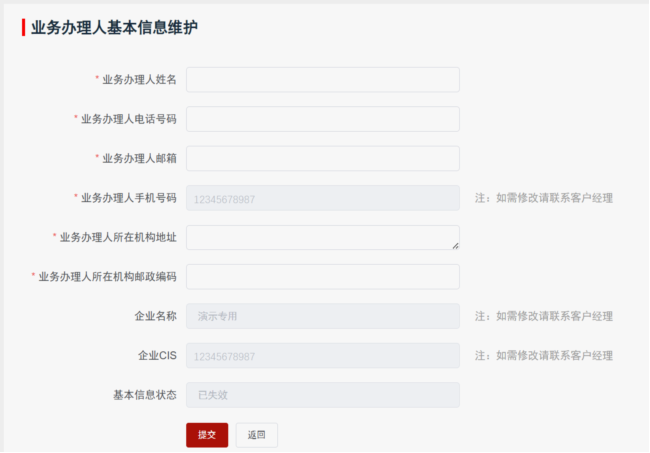The width and height of the screenshot is (650, 453).
Task: Click the 业务办理人电话号码 label text
Action: click(x=128, y=119)
